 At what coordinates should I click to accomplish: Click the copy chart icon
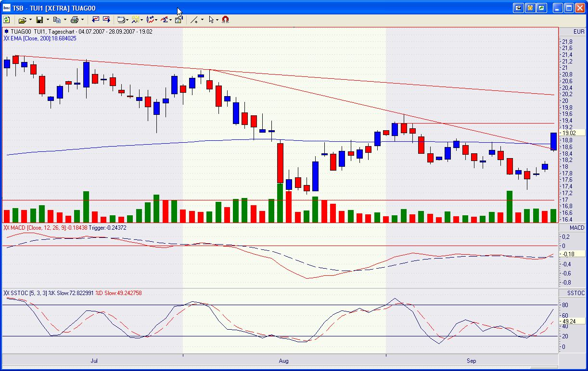coord(58,20)
